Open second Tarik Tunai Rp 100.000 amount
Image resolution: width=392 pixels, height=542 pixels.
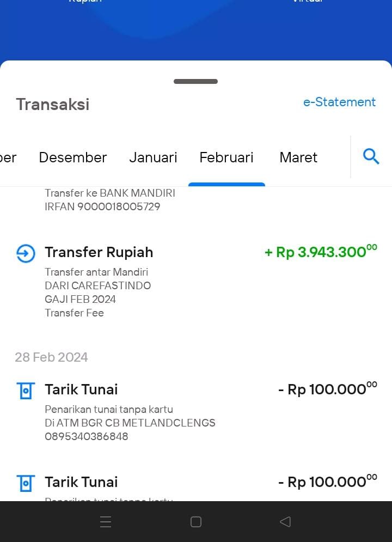(x=328, y=482)
